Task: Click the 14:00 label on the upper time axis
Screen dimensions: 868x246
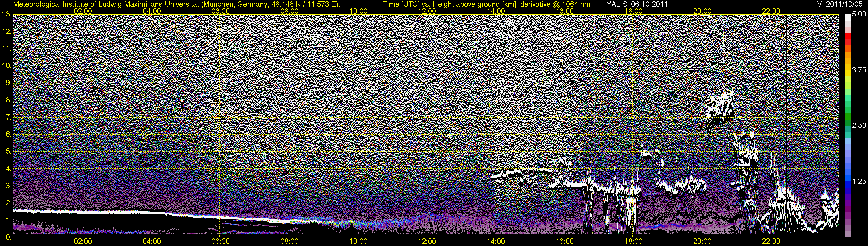Action: [496, 11]
